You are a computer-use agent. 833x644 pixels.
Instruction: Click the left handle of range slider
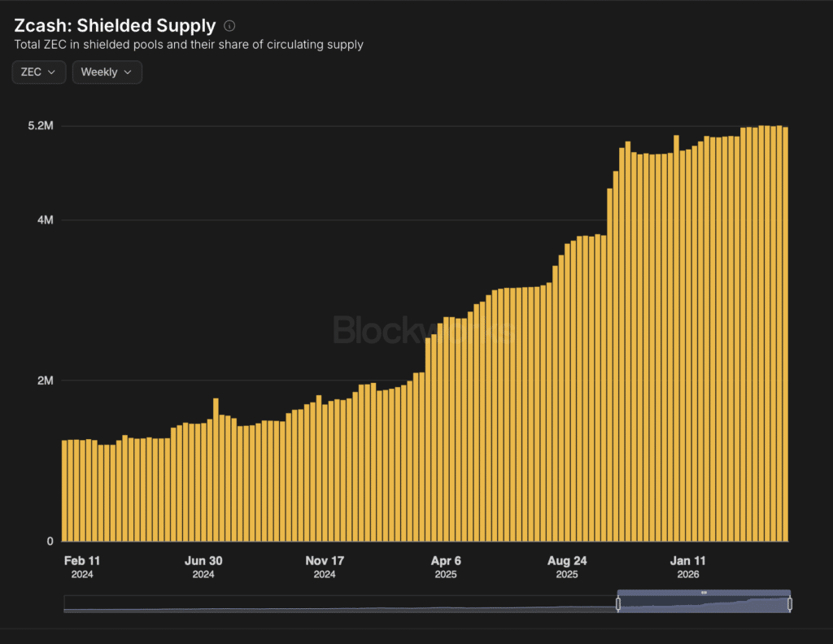618,603
